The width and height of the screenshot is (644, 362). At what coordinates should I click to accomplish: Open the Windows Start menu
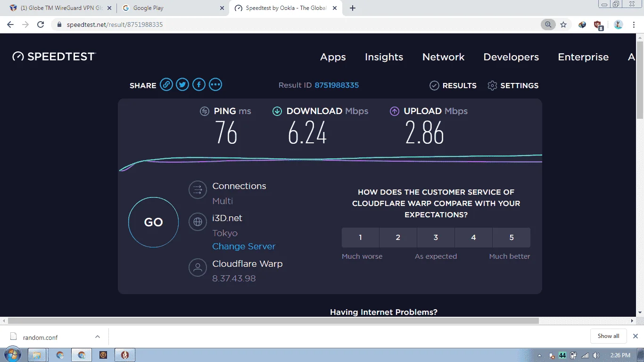12,355
